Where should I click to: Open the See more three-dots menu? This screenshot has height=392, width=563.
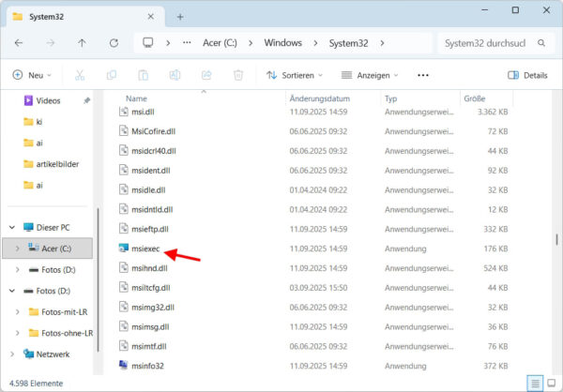click(x=423, y=75)
